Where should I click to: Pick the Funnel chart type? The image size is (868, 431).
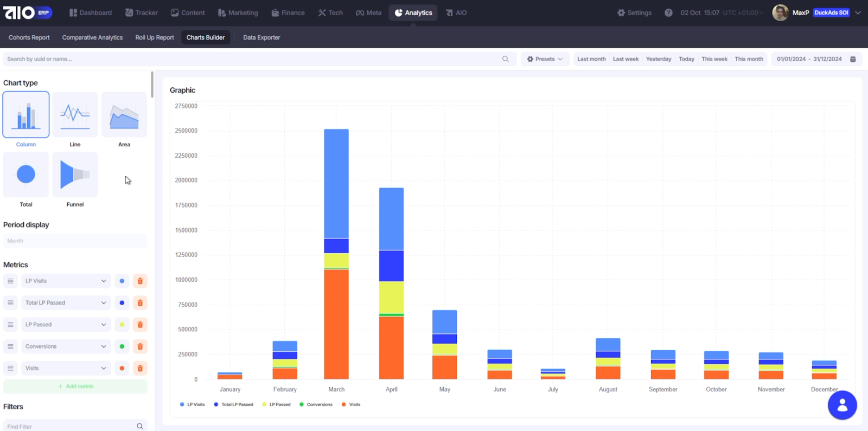(75, 175)
